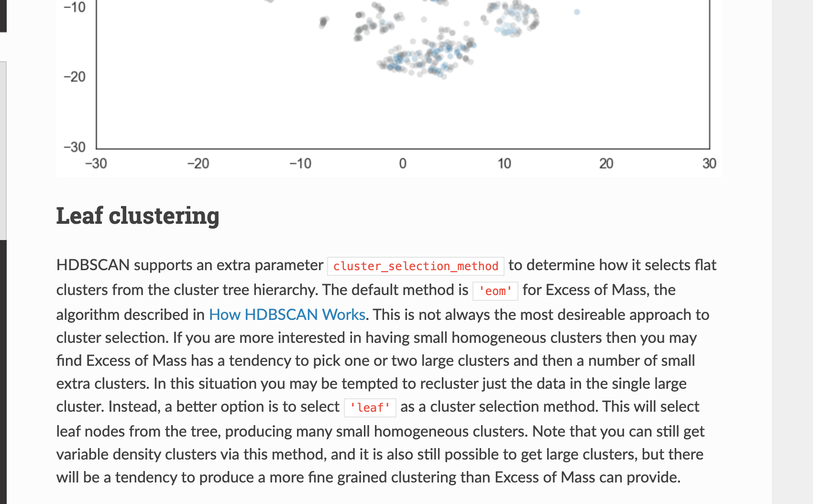
Task: Click the x-axis tick label 30
Action: tap(709, 164)
